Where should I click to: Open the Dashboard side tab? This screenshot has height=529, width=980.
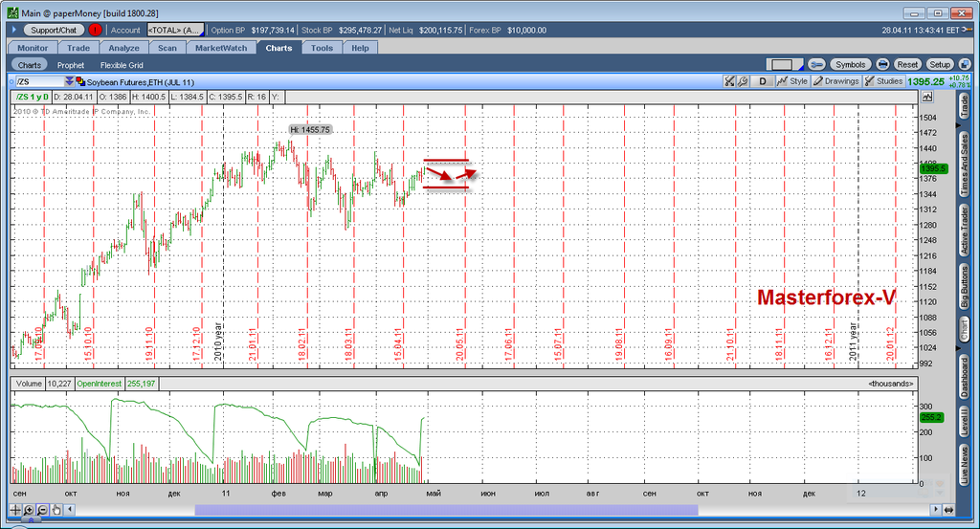(965, 378)
